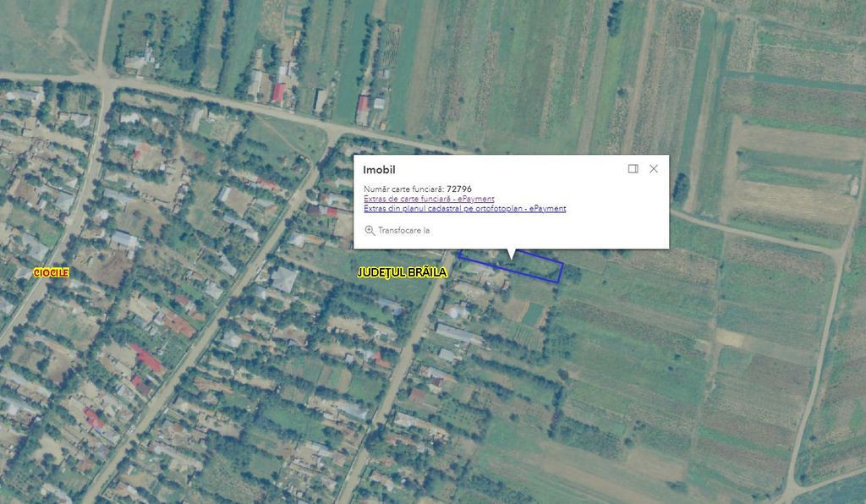Click the CIOCILE locality label
Image resolution: width=866 pixels, height=504 pixels.
51,272
